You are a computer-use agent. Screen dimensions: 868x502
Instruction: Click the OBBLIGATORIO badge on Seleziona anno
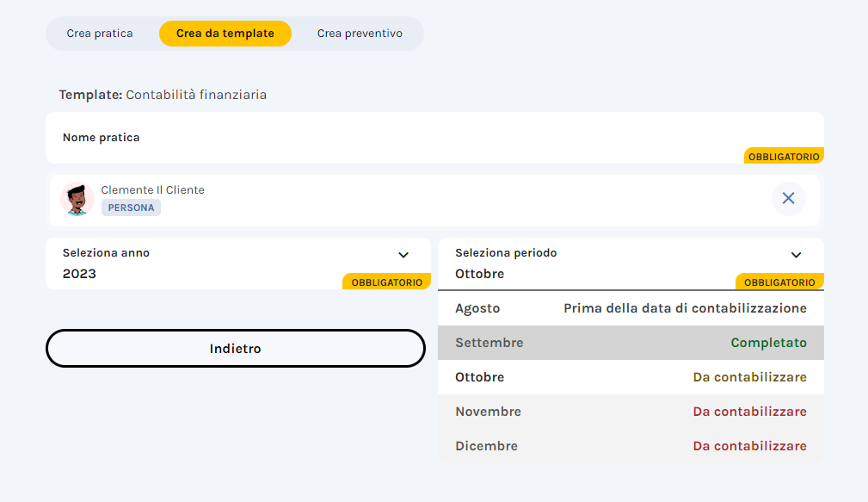(x=386, y=281)
